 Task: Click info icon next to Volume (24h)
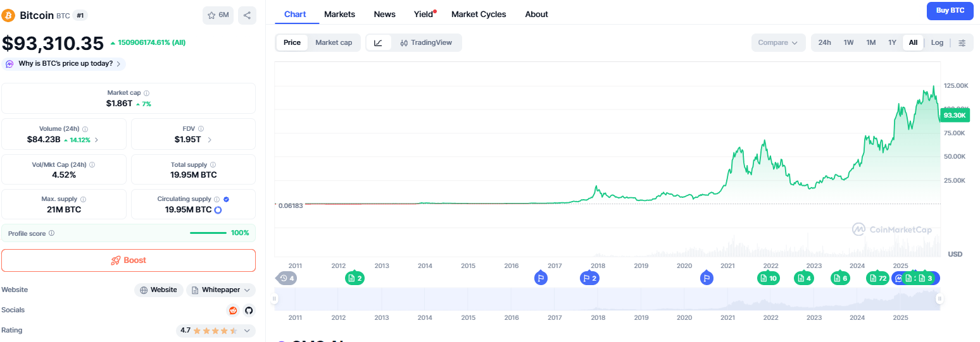click(85, 129)
